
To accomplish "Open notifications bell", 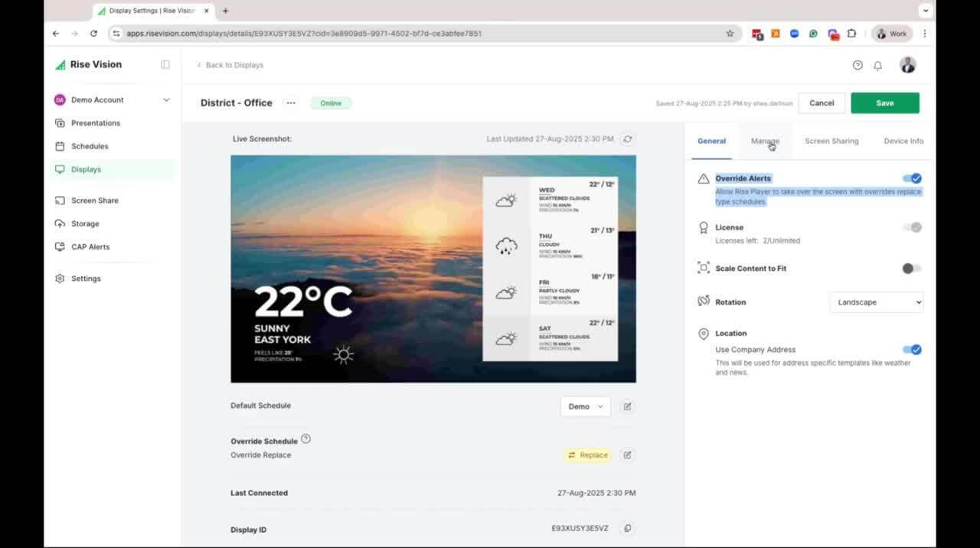I will pyautogui.click(x=877, y=66).
